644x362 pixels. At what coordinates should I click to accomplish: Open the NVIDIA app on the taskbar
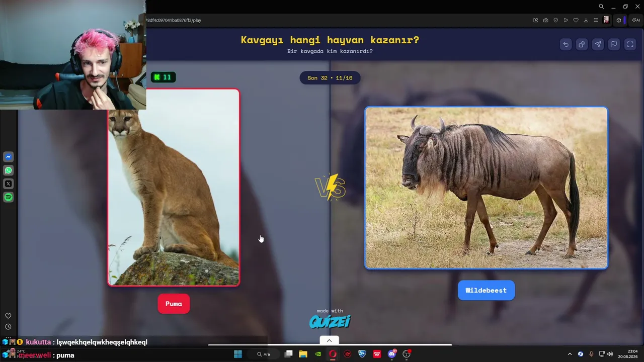tap(318, 354)
